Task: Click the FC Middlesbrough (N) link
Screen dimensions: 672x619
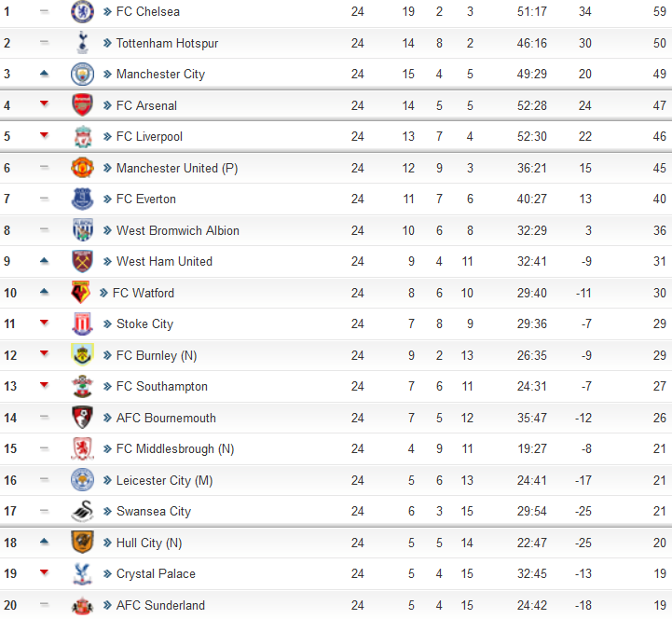Action: pos(175,448)
